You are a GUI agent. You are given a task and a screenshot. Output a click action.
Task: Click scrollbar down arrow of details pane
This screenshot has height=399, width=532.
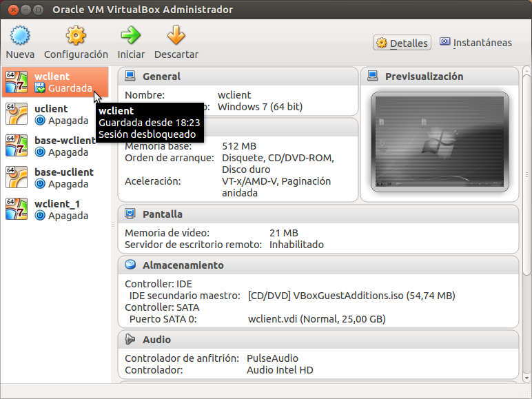(526, 377)
